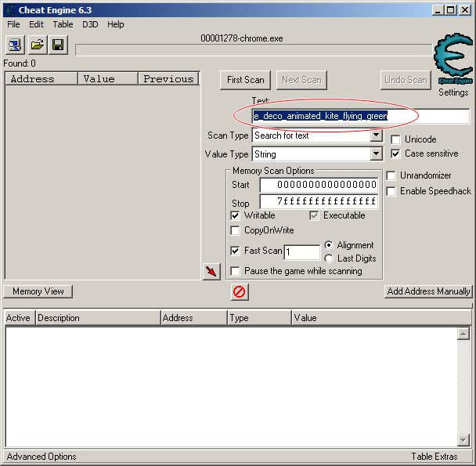Click the Description column header
Viewport: 476px width, 466px height.
(98, 318)
